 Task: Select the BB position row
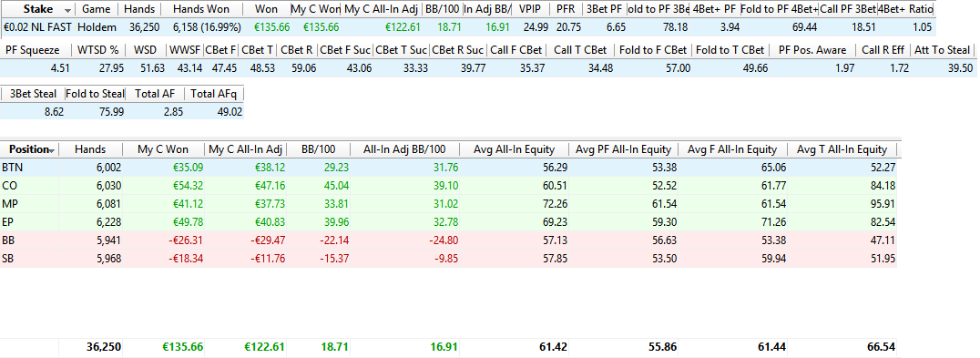(x=448, y=240)
